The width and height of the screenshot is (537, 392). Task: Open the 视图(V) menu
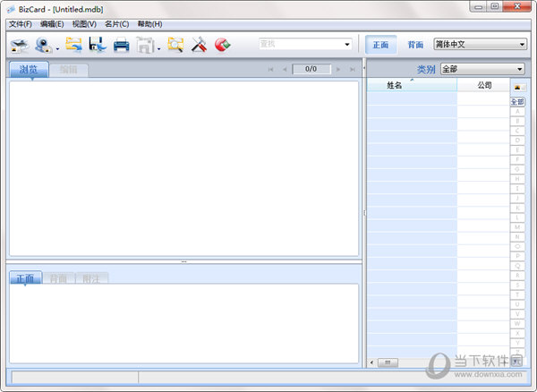point(84,24)
